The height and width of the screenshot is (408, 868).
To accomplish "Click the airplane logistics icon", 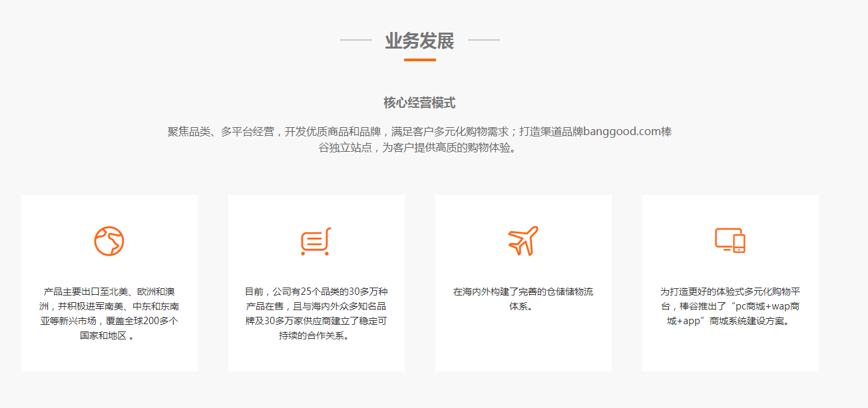I will click(523, 241).
